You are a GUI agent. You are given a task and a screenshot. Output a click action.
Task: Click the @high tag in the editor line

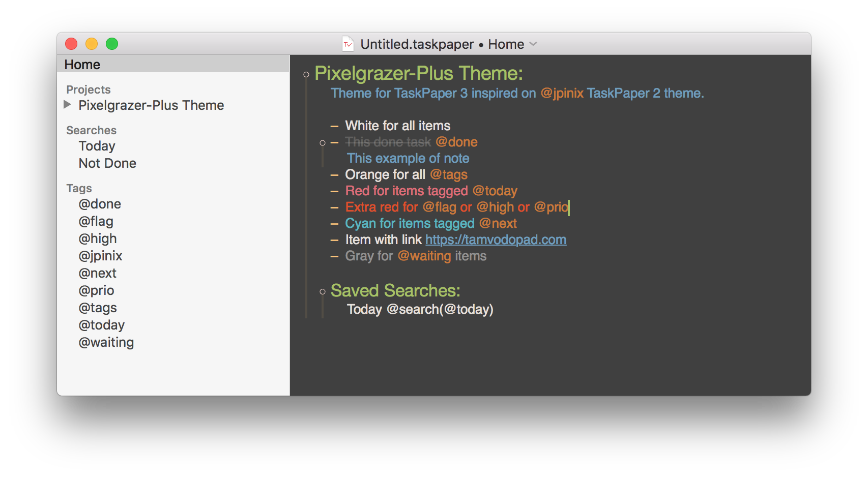[495, 207]
